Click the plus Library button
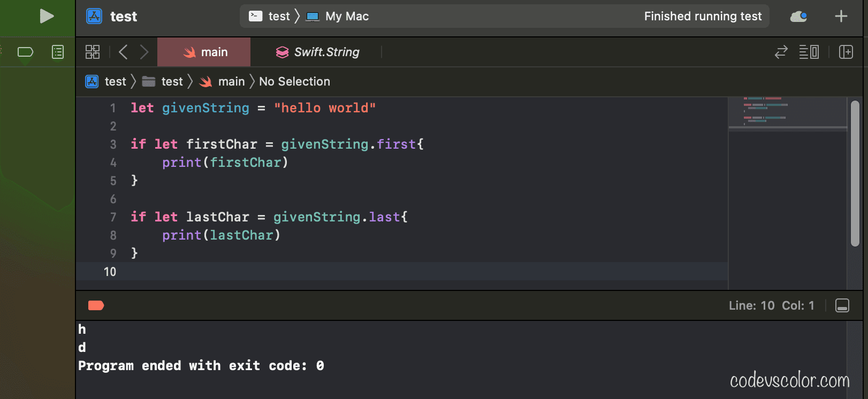This screenshot has height=399, width=868. 841,17
